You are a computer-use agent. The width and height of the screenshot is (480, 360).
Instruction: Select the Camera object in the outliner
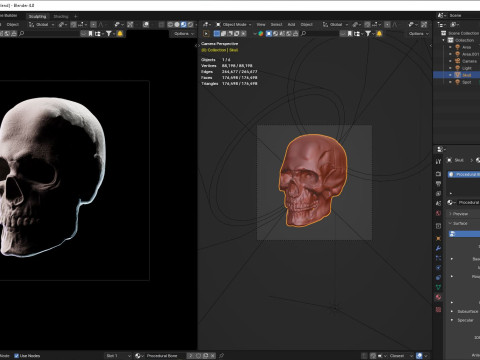click(469, 61)
